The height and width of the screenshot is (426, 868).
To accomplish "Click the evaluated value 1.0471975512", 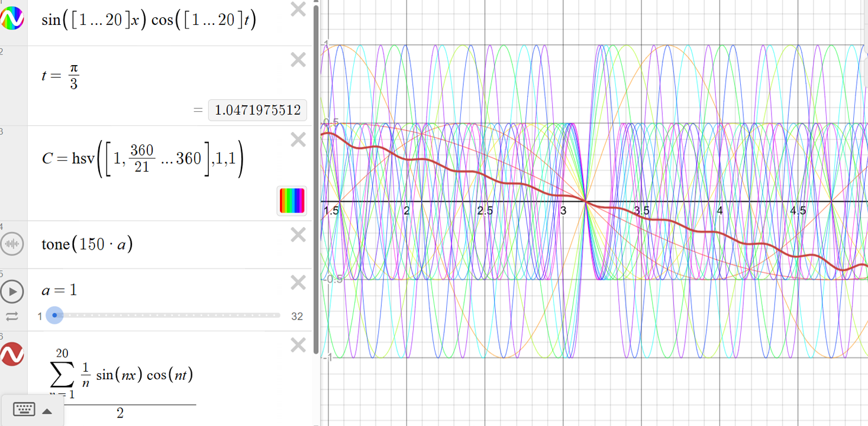I will pos(257,110).
